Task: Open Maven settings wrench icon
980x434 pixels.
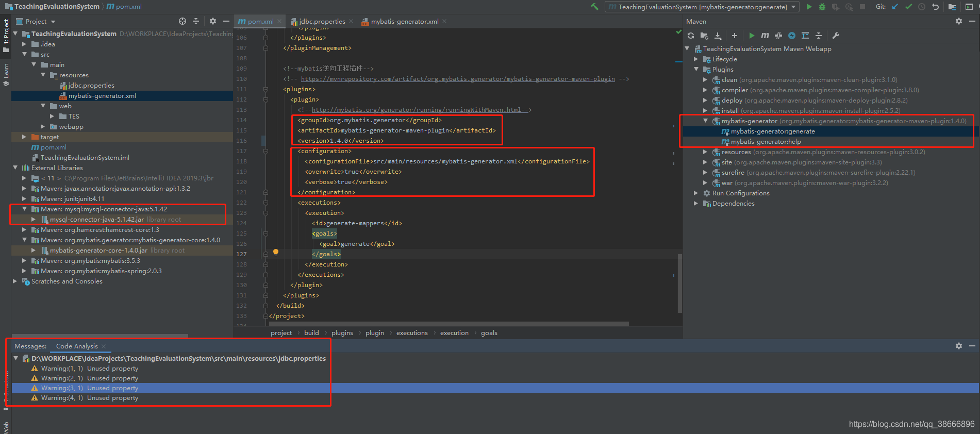Action: click(x=836, y=36)
